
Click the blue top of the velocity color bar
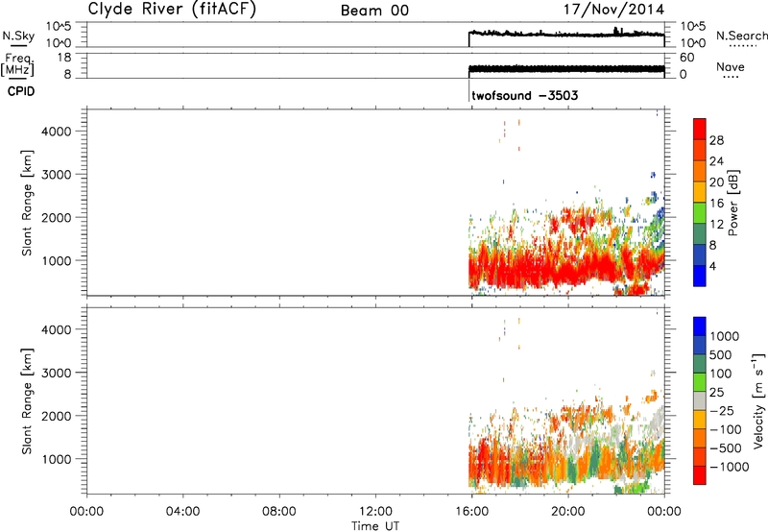coord(700,326)
